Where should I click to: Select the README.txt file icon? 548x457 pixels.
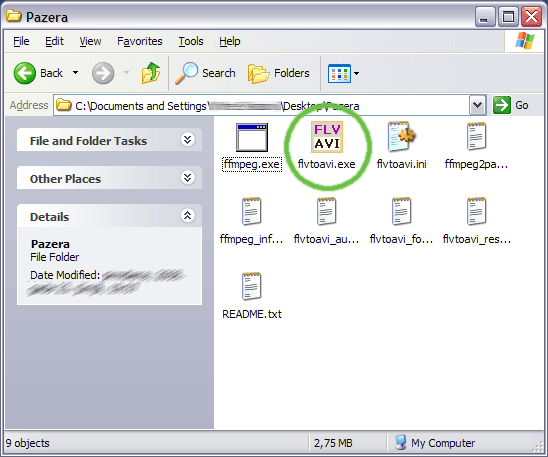[x=251, y=286]
